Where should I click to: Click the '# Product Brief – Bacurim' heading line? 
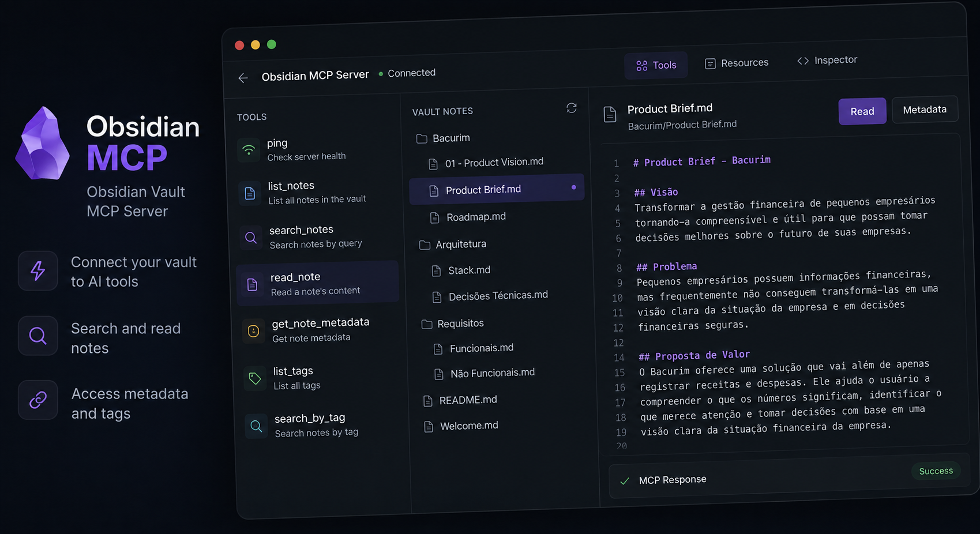pyautogui.click(x=702, y=161)
